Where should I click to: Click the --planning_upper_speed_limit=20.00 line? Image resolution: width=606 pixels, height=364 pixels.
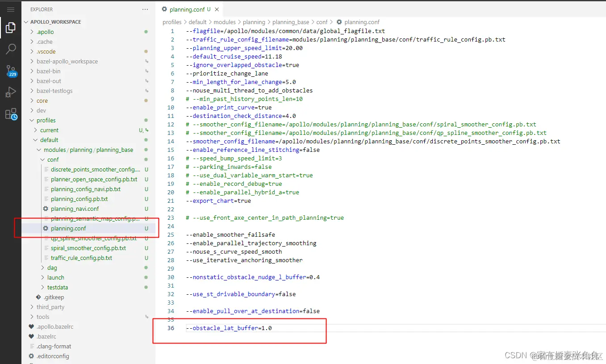tap(244, 48)
